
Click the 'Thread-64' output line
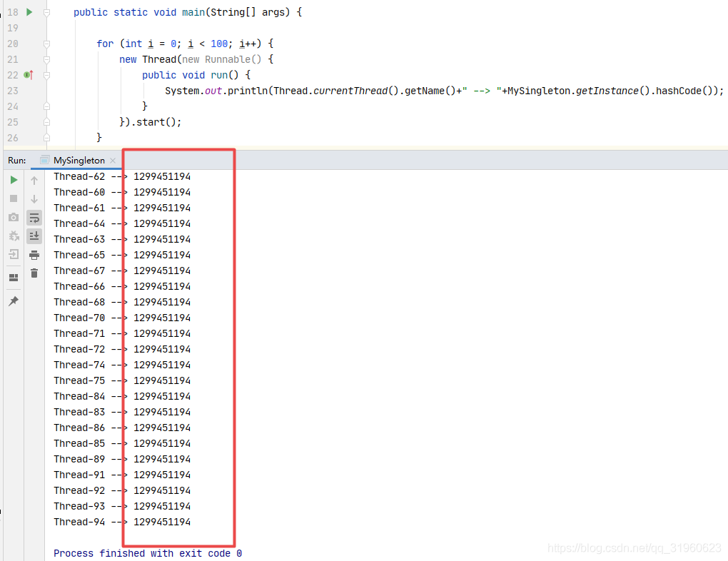(122, 224)
